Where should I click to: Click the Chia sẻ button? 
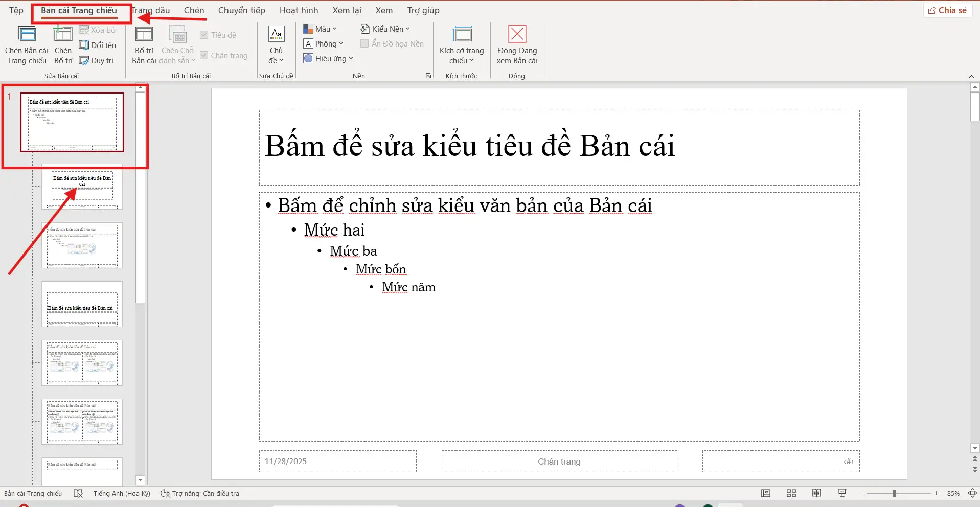coord(947,10)
